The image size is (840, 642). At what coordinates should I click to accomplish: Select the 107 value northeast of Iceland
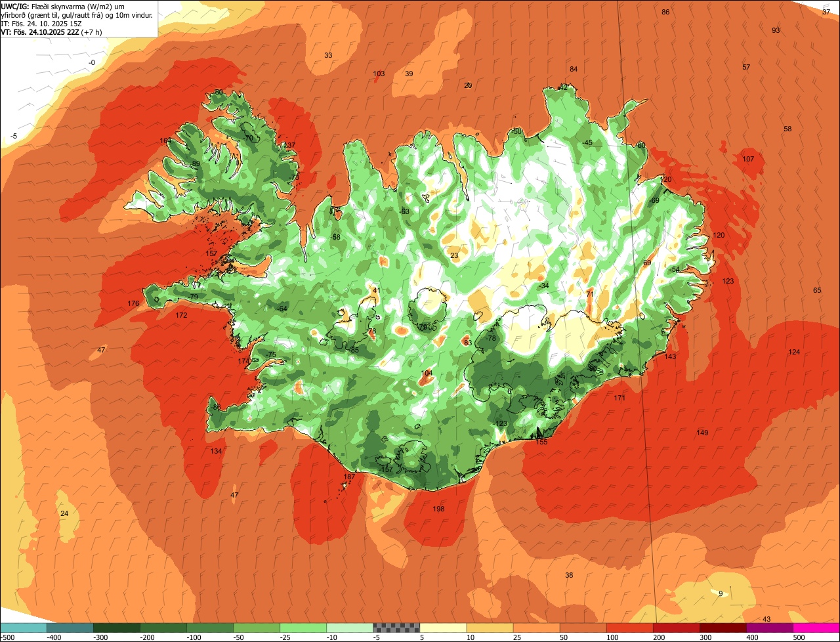tap(748, 160)
